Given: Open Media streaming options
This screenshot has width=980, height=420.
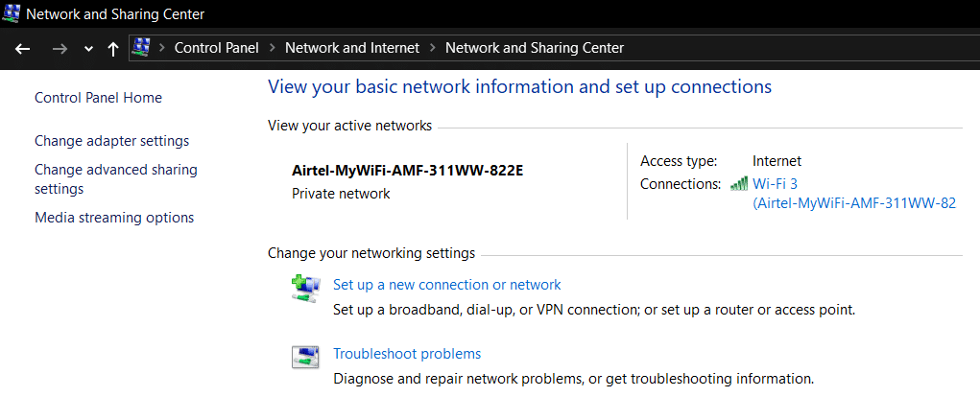Looking at the screenshot, I should coord(114,218).
